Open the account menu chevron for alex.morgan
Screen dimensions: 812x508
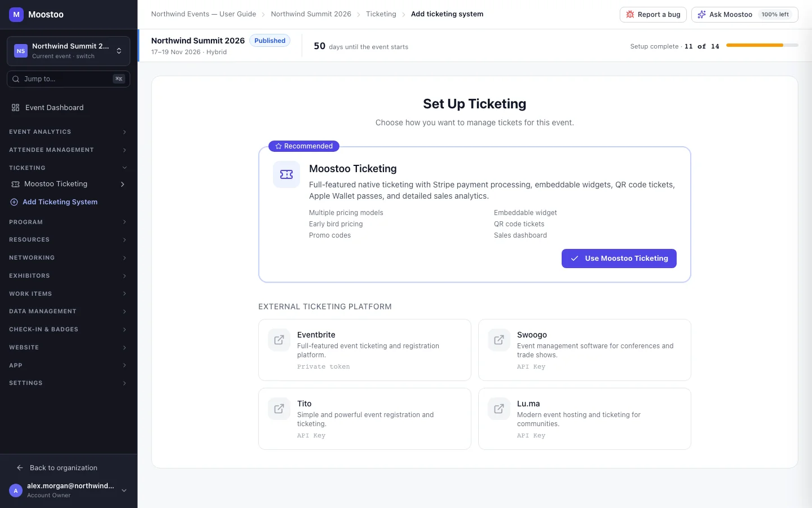124,491
